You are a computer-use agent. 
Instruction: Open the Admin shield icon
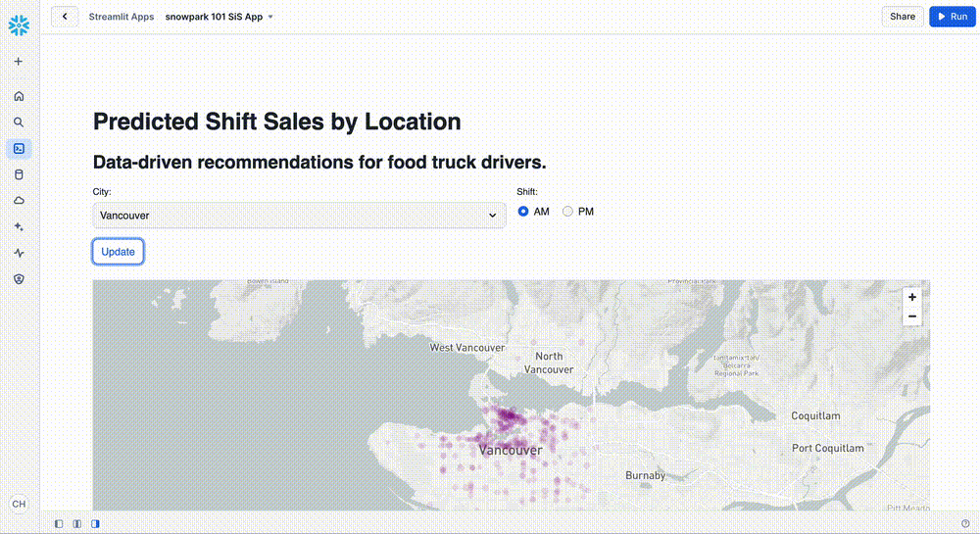point(19,279)
